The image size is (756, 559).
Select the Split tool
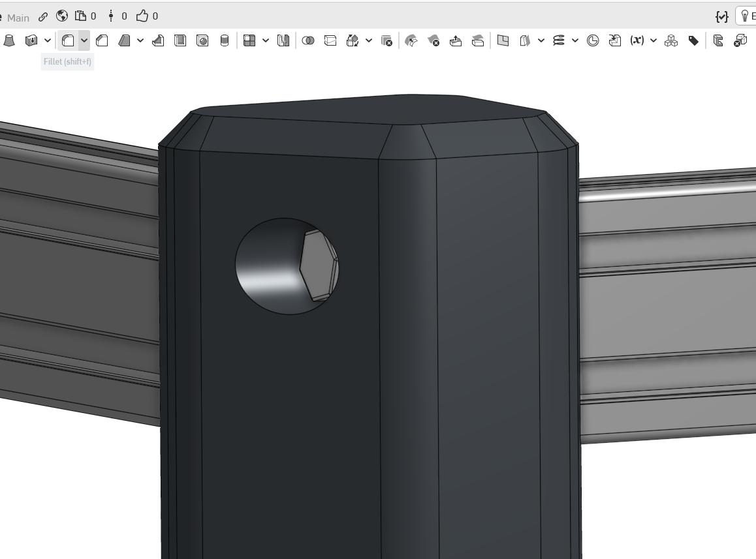coord(330,40)
